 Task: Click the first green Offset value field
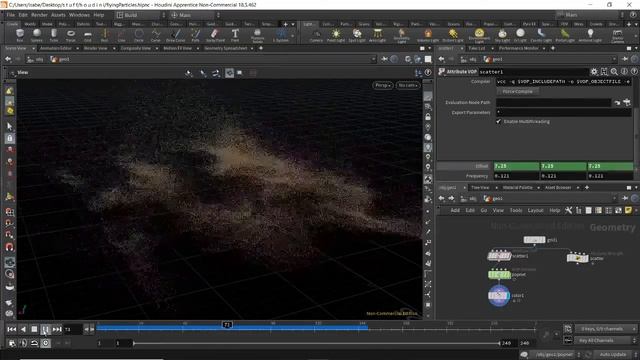tap(516, 166)
